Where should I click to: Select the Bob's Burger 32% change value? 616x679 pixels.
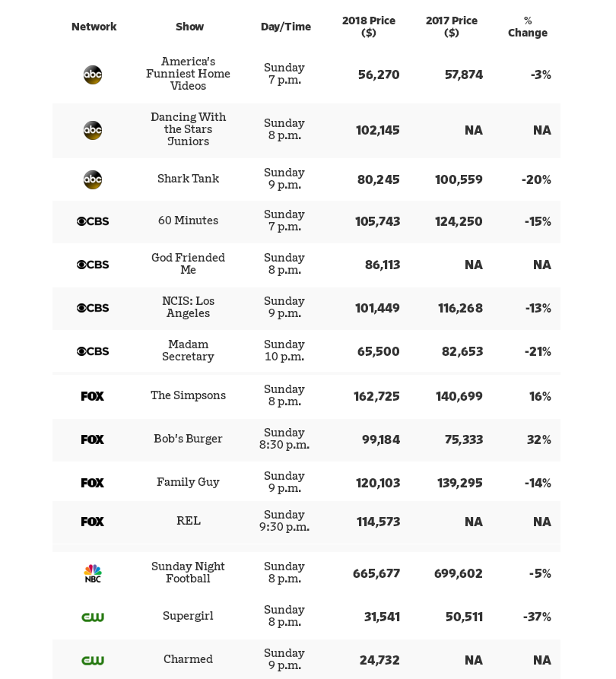tap(538, 439)
